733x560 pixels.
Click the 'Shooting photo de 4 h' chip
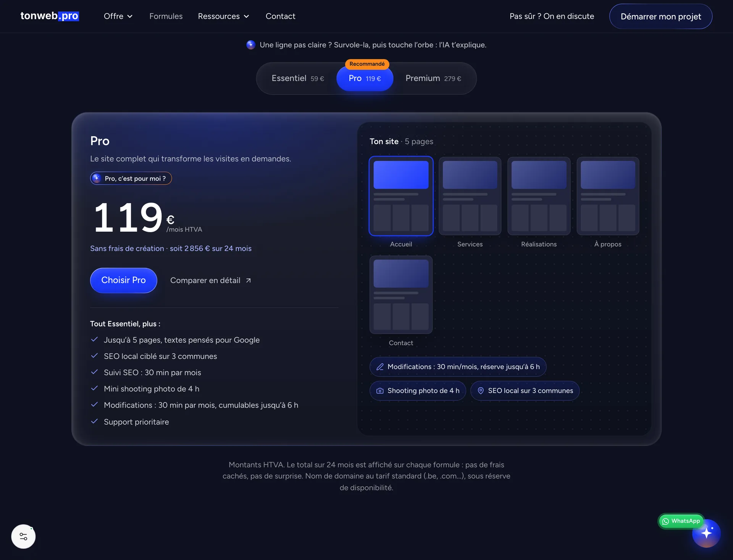(x=418, y=391)
